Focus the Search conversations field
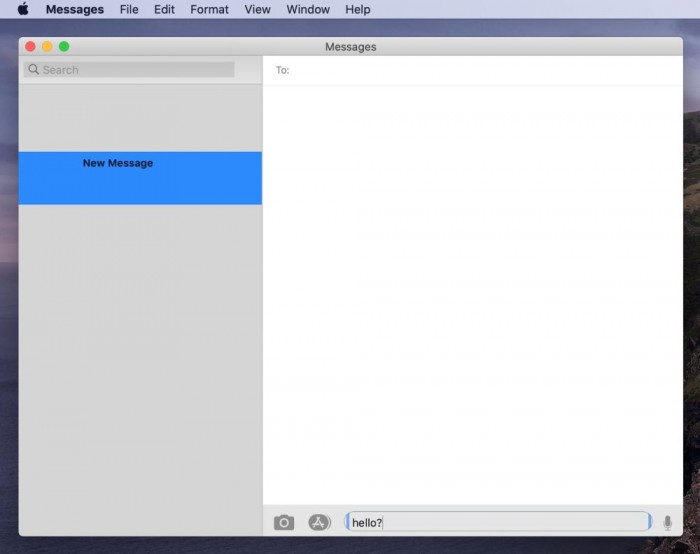This screenshot has height=554, width=700. point(129,70)
